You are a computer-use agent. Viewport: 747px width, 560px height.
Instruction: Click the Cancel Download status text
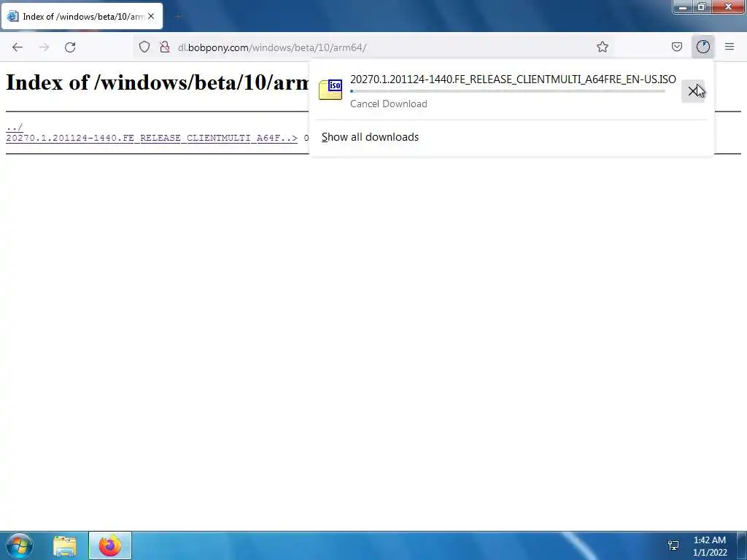point(389,104)
